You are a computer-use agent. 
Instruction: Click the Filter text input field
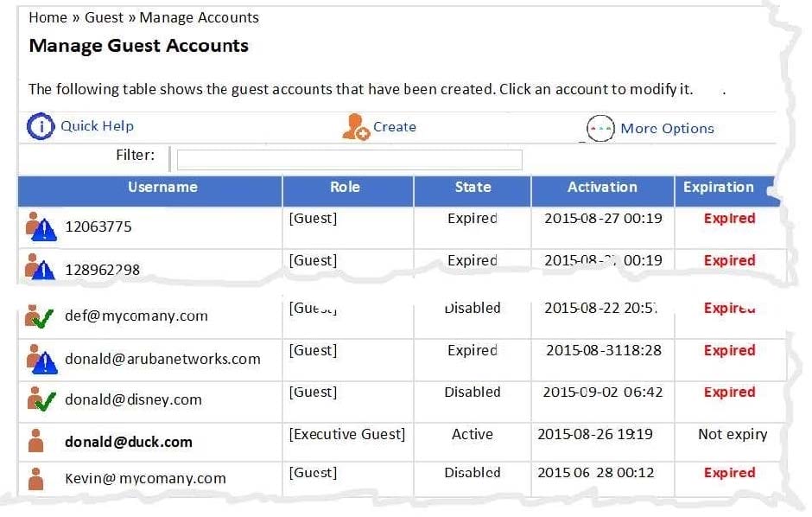pos(349,160)
